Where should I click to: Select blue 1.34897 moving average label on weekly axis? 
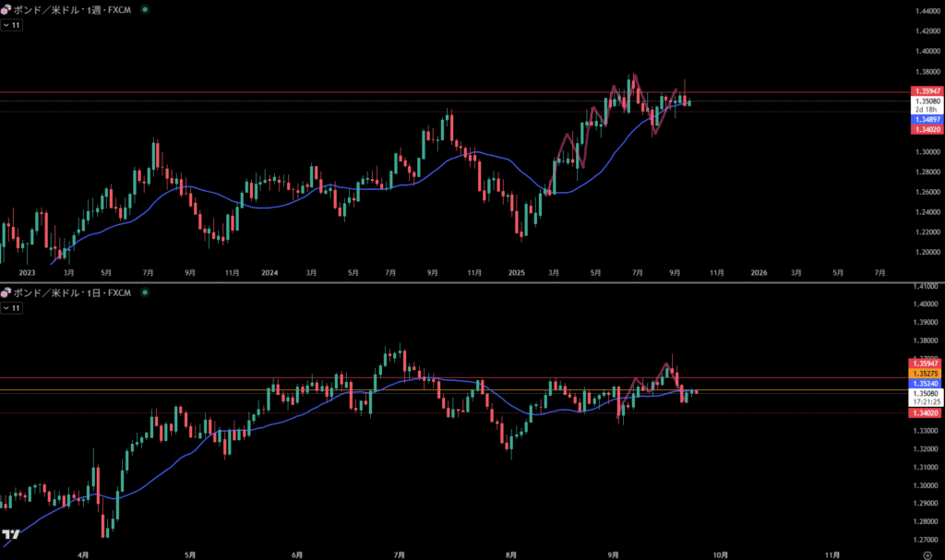coord(926,121)
